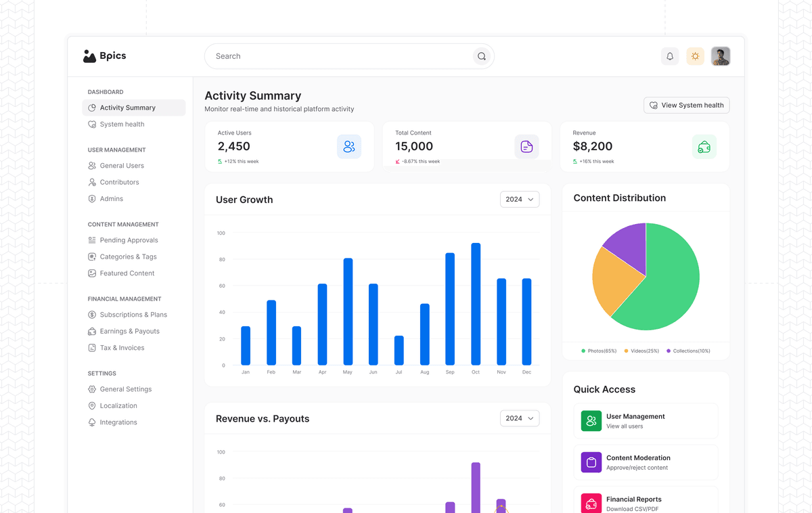
Task: Open System health menu item
Action: 134,125
